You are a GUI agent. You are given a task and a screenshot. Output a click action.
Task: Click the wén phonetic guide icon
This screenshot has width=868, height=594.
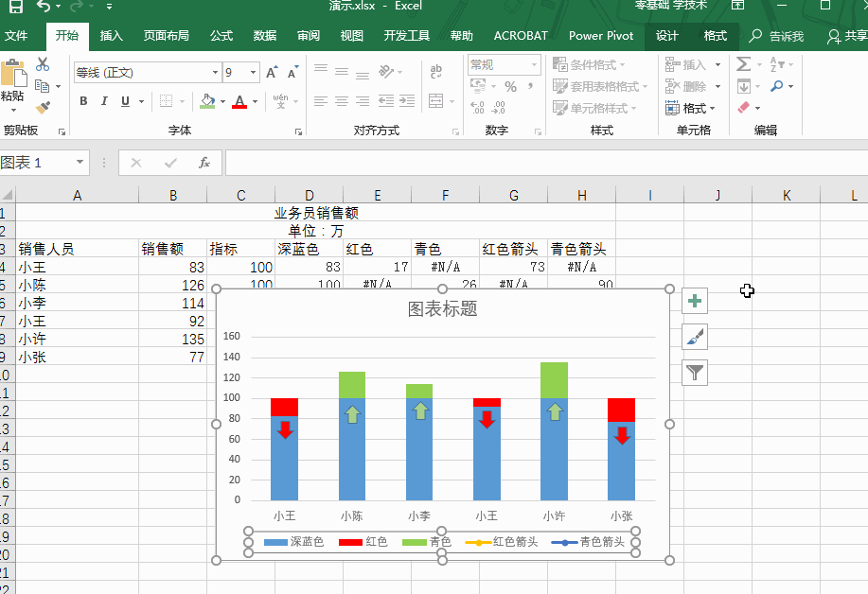click(281, 100)
